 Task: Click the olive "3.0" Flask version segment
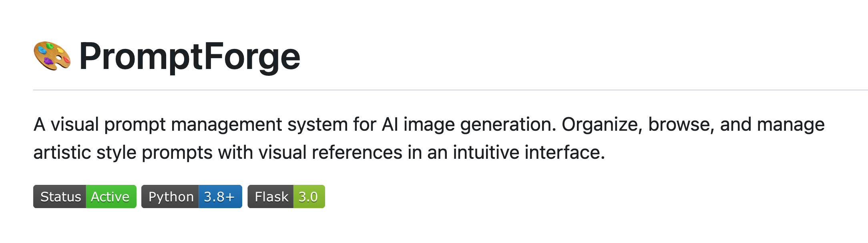(x=308, y=197)
